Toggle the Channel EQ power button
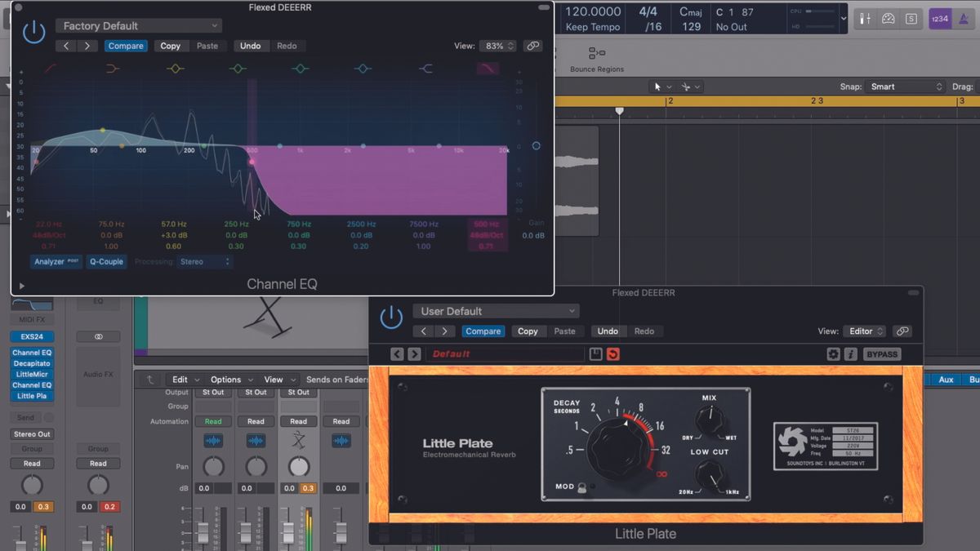Screen dimensions: 980x551 33,31
